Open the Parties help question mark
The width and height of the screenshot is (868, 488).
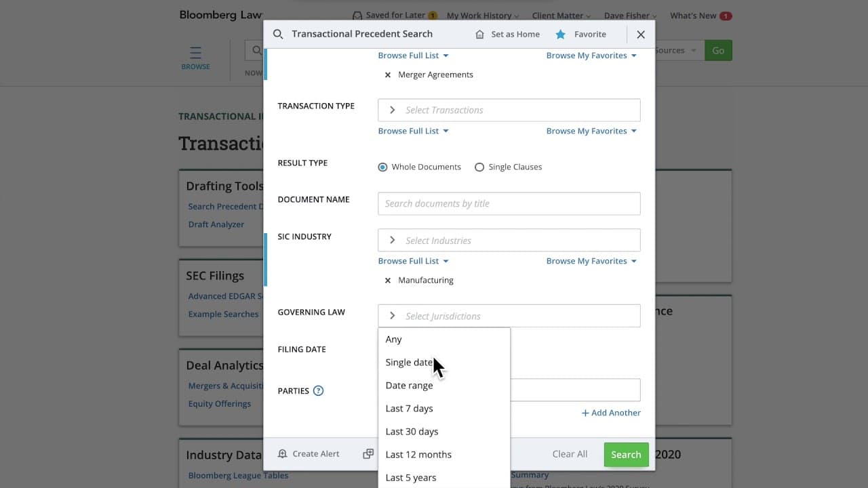318,391
